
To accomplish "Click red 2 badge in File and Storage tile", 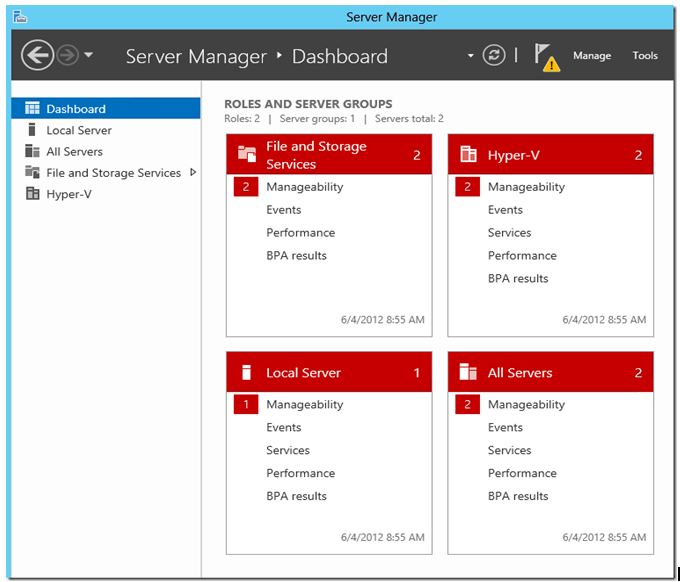I will pos(246,187).
